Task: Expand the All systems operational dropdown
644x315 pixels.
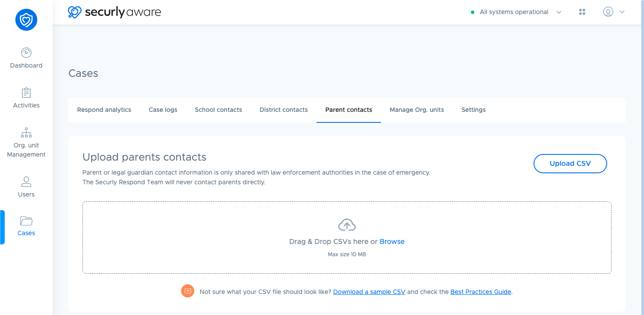Action: click(x=516, y=12)
